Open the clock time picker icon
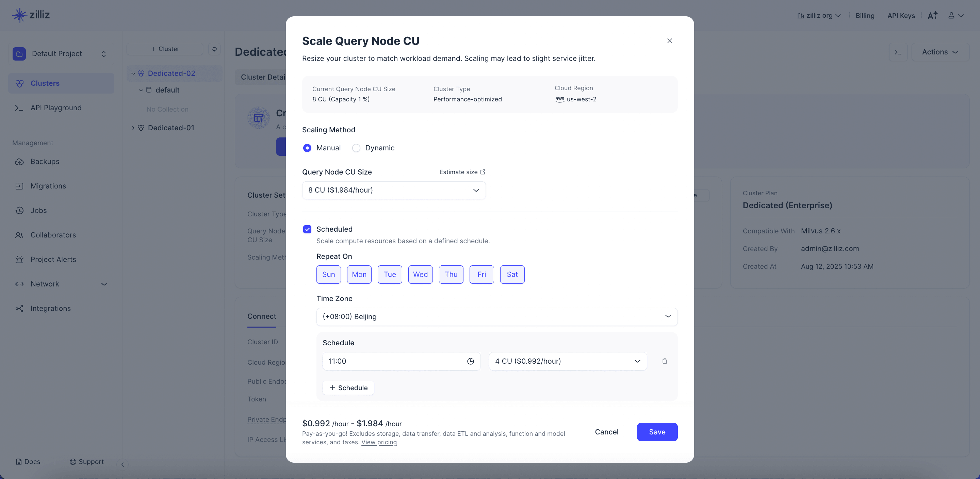 [471, 361]
